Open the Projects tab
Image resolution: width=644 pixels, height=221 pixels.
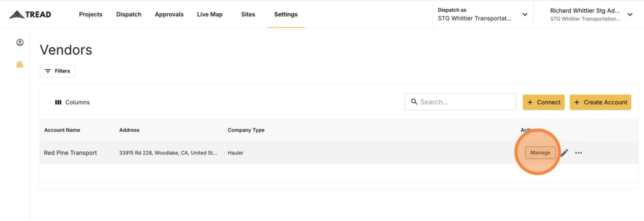tap(91, 14)
